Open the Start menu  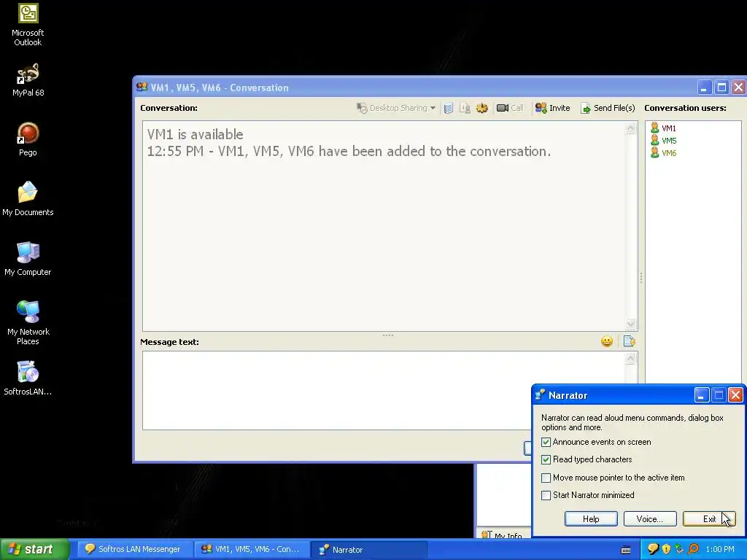[34, 550]
